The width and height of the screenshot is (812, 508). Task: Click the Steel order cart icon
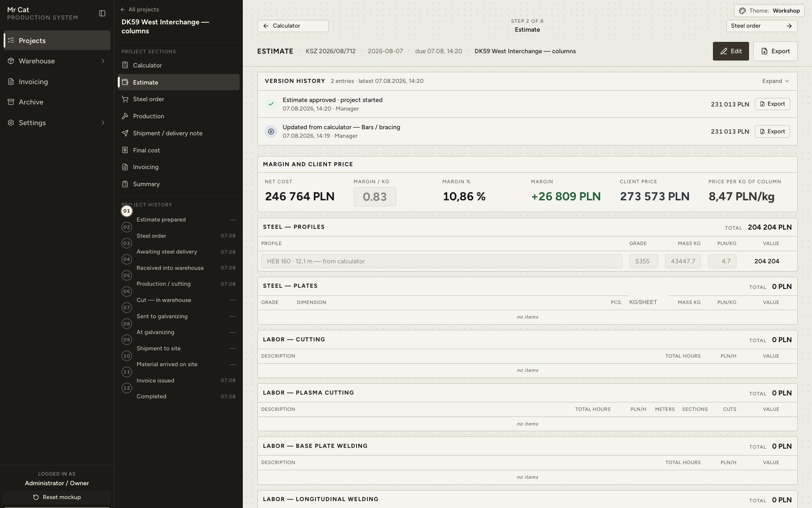pyautogui.click(x=125, y=99)
